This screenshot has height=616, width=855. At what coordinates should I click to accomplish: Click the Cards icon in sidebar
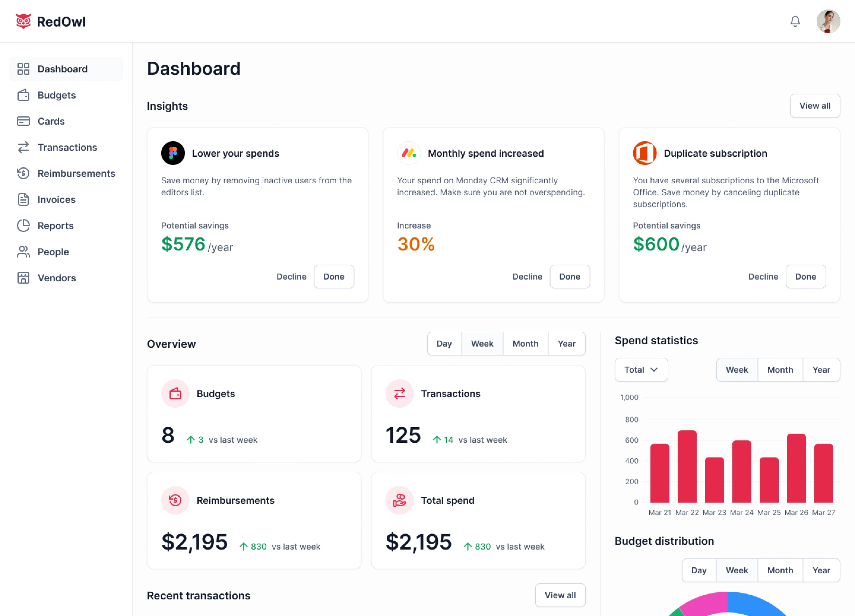point(23,121)
